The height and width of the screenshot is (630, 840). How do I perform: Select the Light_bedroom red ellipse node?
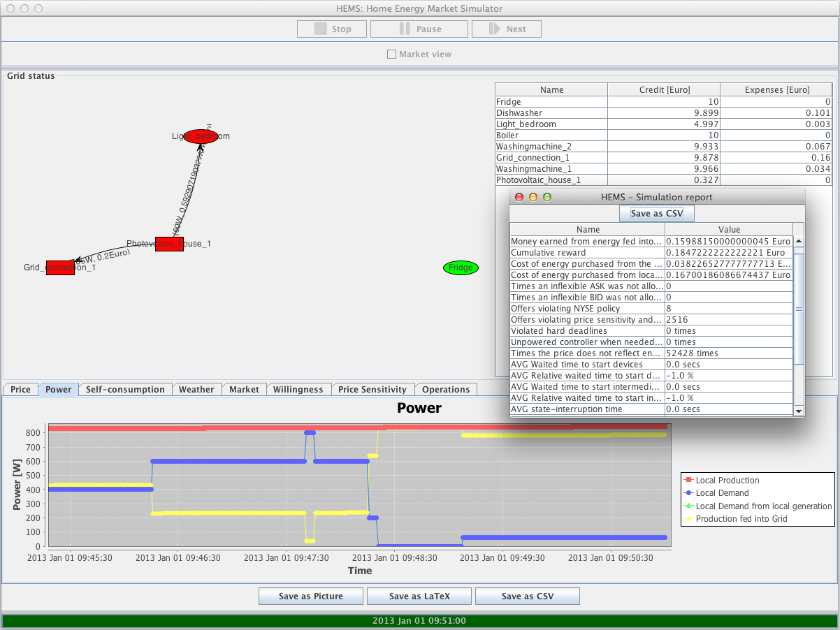click(201, 136)
